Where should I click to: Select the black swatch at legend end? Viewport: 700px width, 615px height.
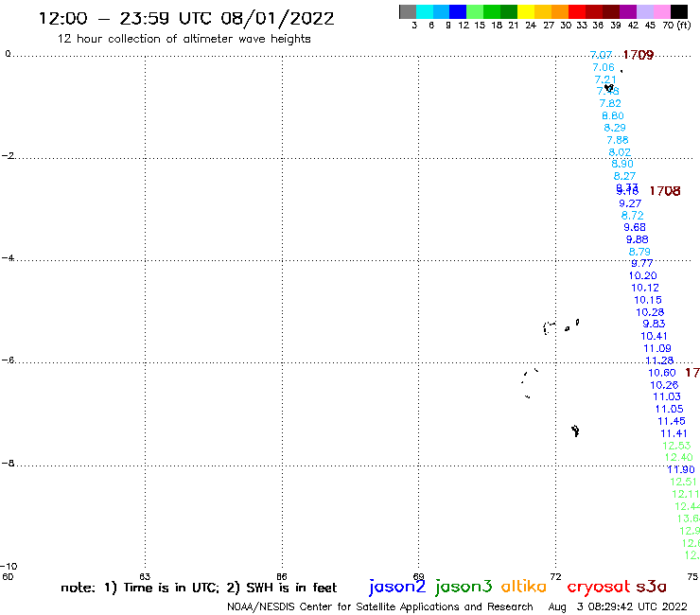coord(679,11)
